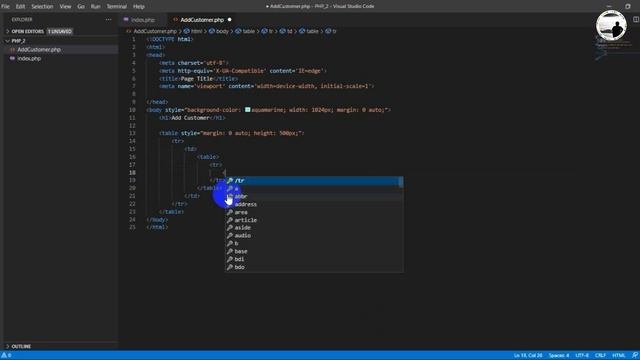
Task: Click the circular webcam overlay thumbnail
Action: click(611, 25)
